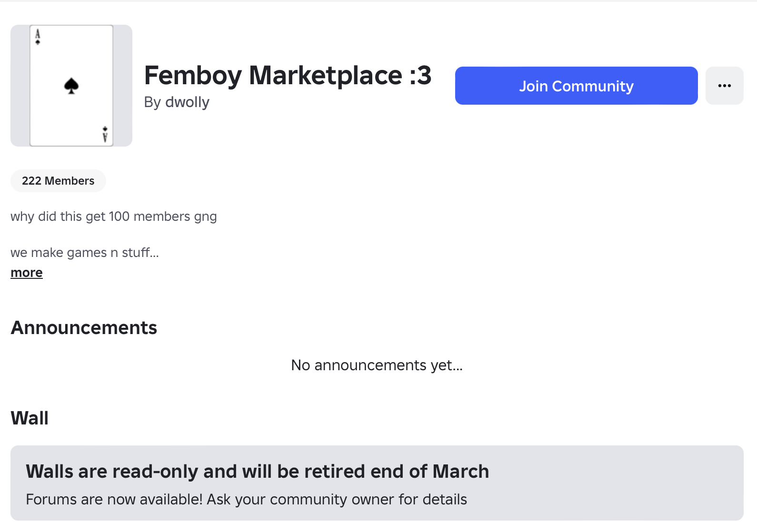The width and height of the screenshot is (757, 532).
Task: Click the 'Femboy Marketplace :3' community title
Action: pos(288,75)
